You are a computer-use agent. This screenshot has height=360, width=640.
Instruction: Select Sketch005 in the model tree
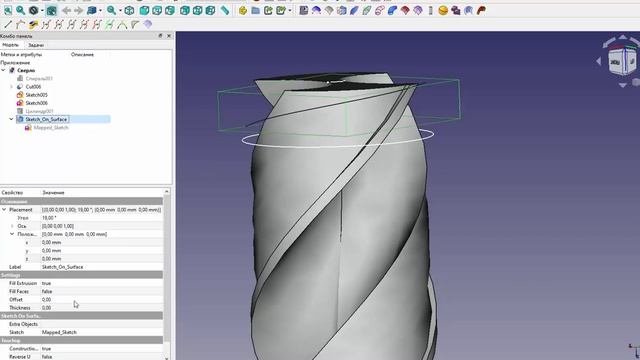coord(36,95)
